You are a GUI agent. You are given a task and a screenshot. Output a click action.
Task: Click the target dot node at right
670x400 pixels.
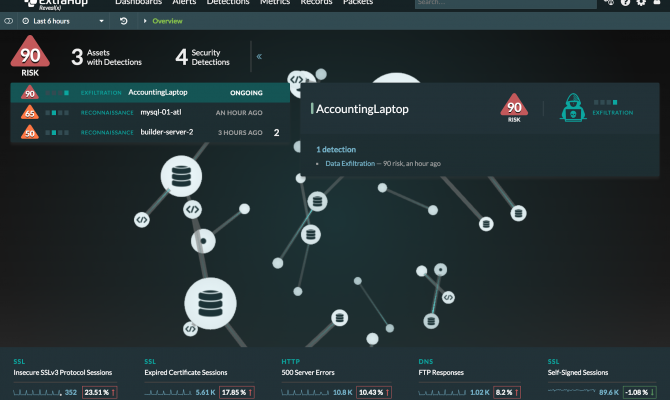[x=441, y=270]
